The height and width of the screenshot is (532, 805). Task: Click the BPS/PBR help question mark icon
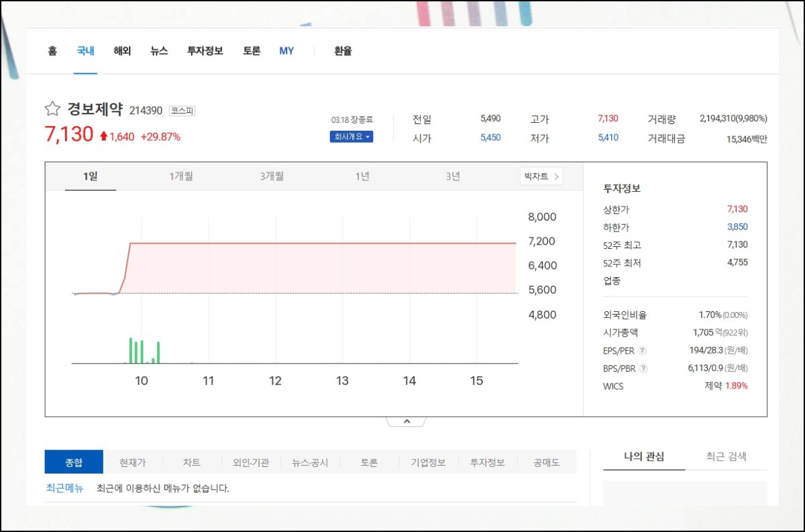(644, 368)
